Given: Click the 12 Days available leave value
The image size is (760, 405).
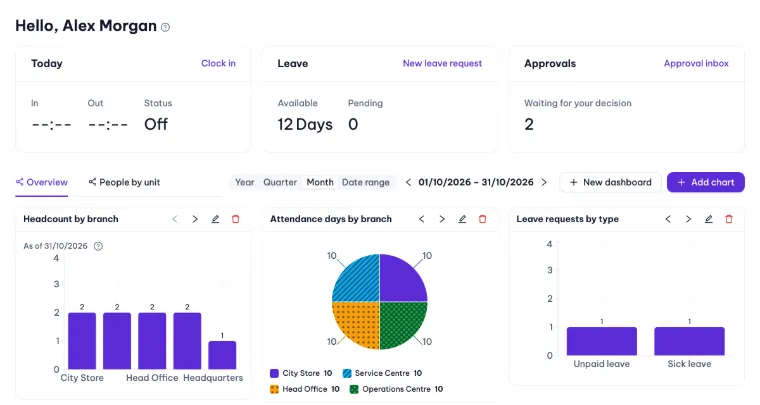Looking at the screenshot, I should [305, 125].
